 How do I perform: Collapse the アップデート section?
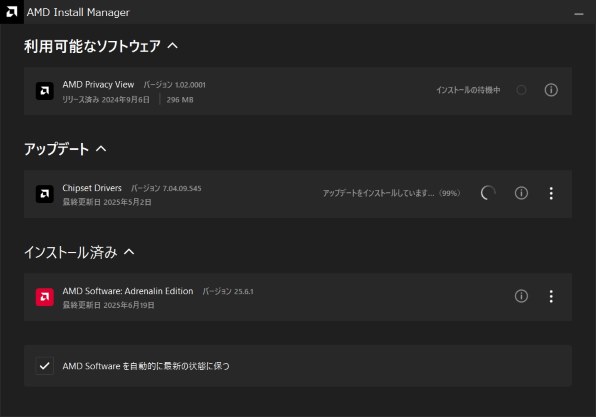(101, 149)
